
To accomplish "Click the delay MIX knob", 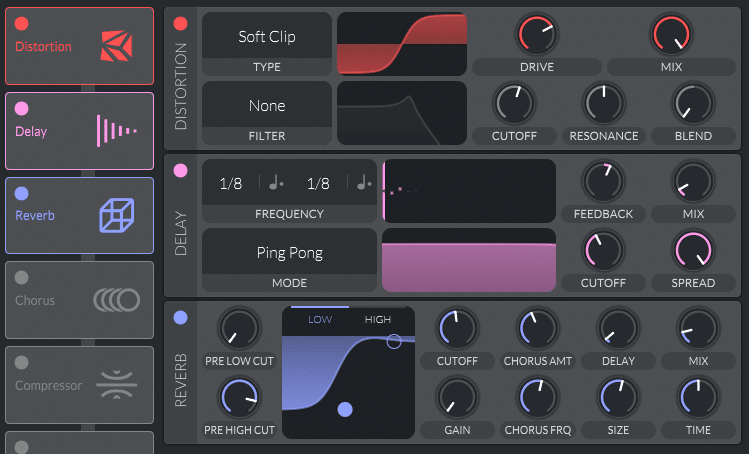I will 693,182.
